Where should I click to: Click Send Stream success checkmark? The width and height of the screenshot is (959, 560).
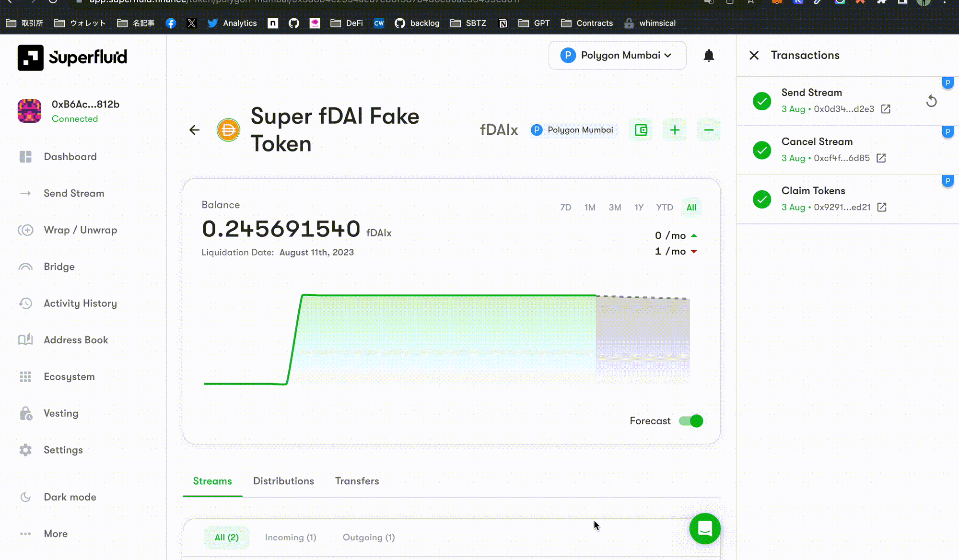[762, 101]
